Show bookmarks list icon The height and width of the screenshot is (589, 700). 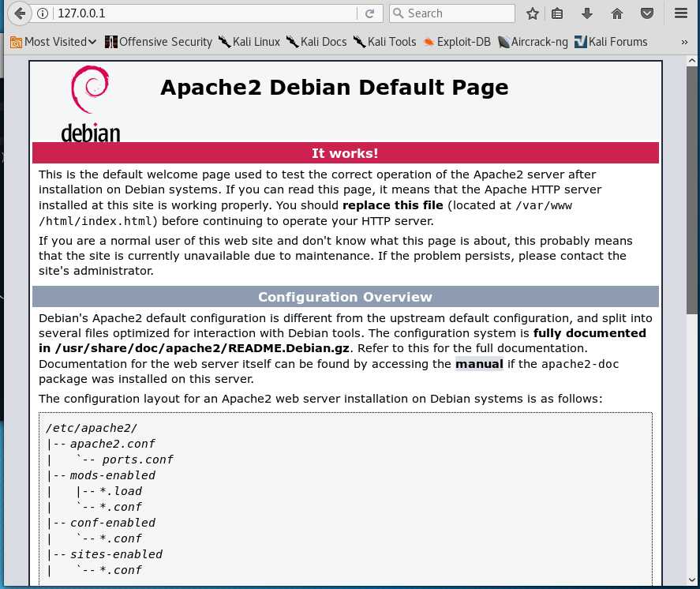tap(557, 14)
